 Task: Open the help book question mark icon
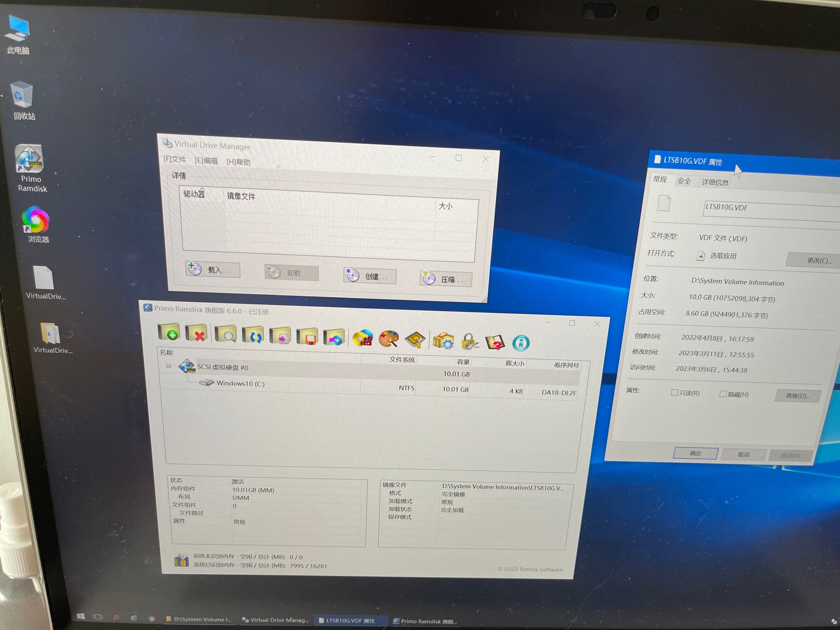[495, 342]
